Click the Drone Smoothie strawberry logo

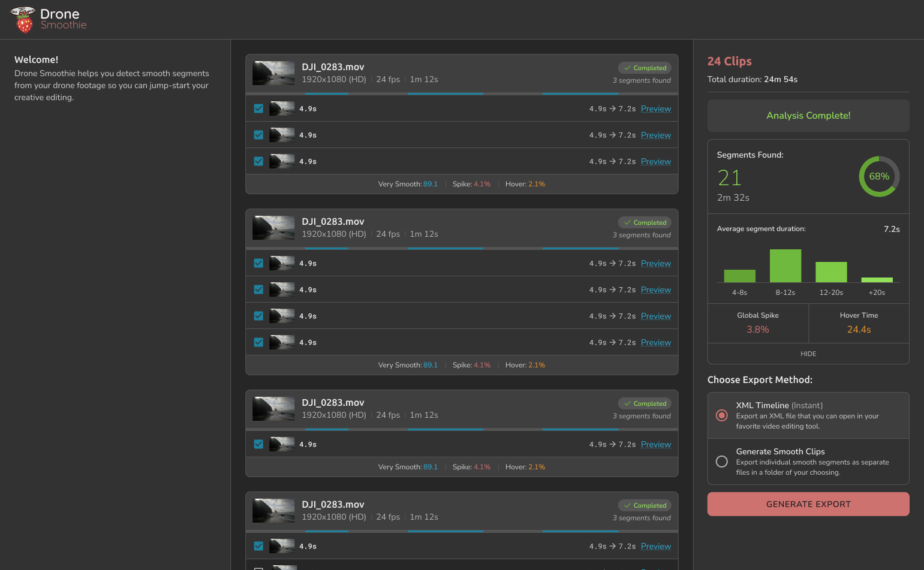click(23, 20)
